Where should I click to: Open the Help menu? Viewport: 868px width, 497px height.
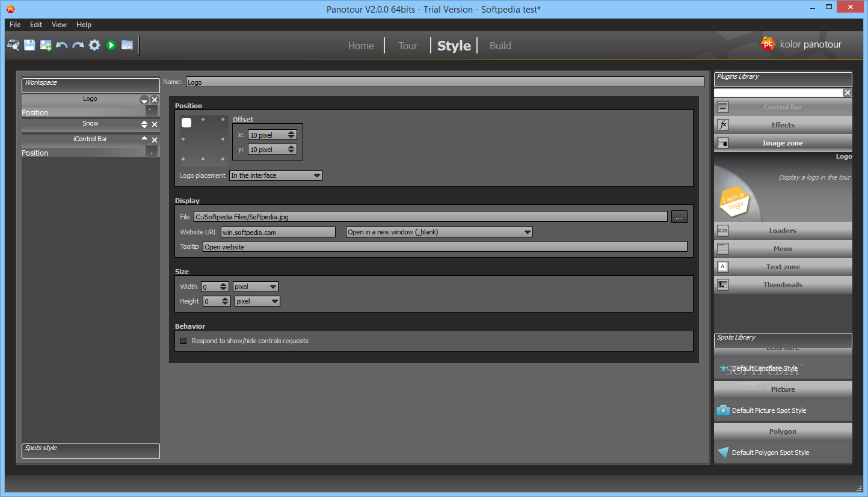[x=84, y=25]
